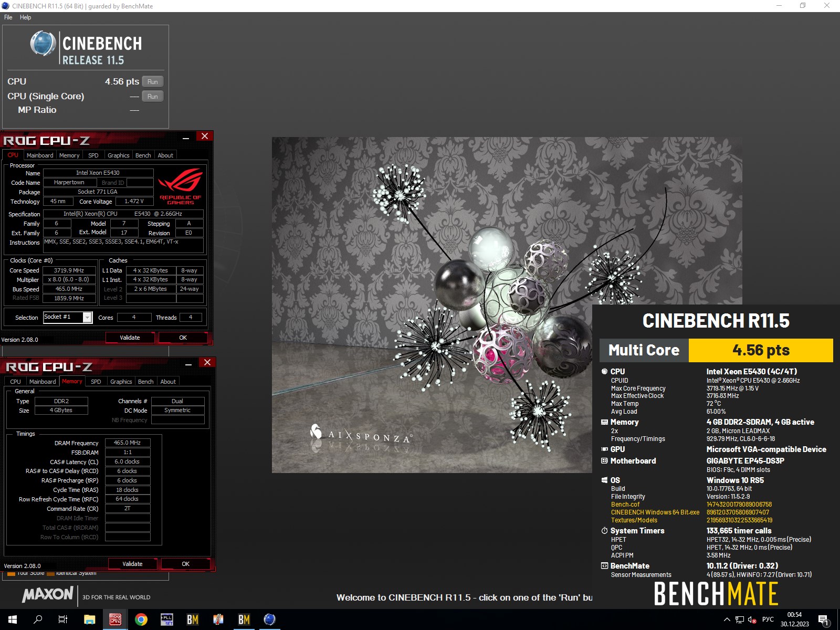This screenshot has width=840, height=630.
Task: Switch to ROG CPU-Z taskbar icon
Action: pyautogui.click(x=115, y=619)
